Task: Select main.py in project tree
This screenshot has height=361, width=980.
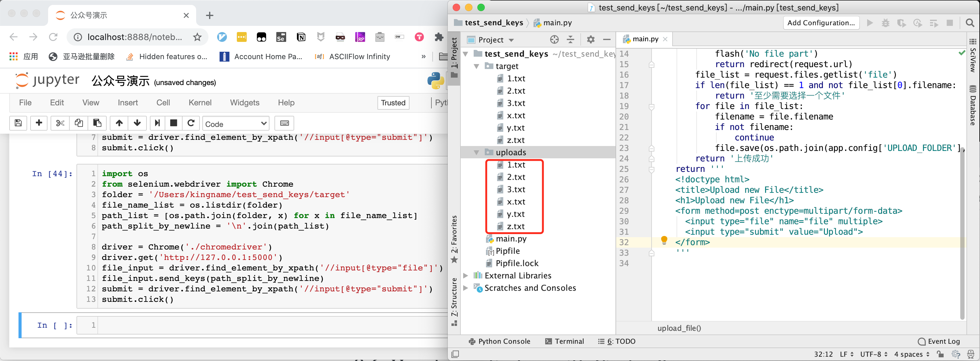Action: pos(506,239)
